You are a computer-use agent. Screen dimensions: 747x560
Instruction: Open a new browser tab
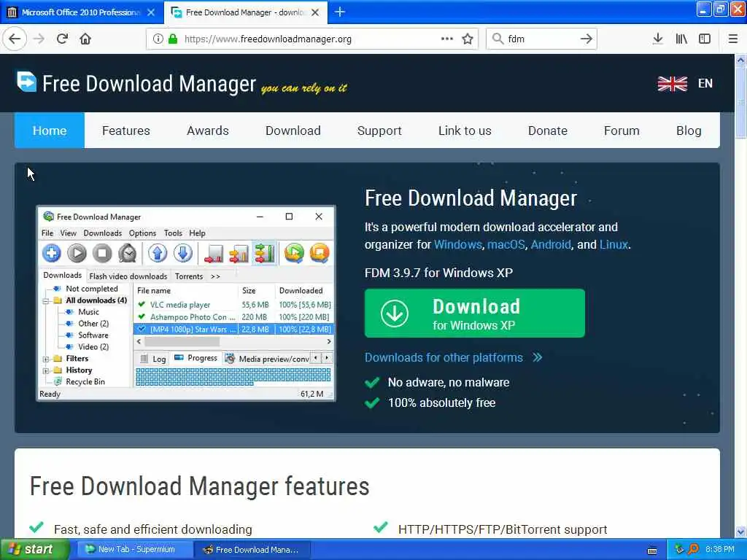340,12
